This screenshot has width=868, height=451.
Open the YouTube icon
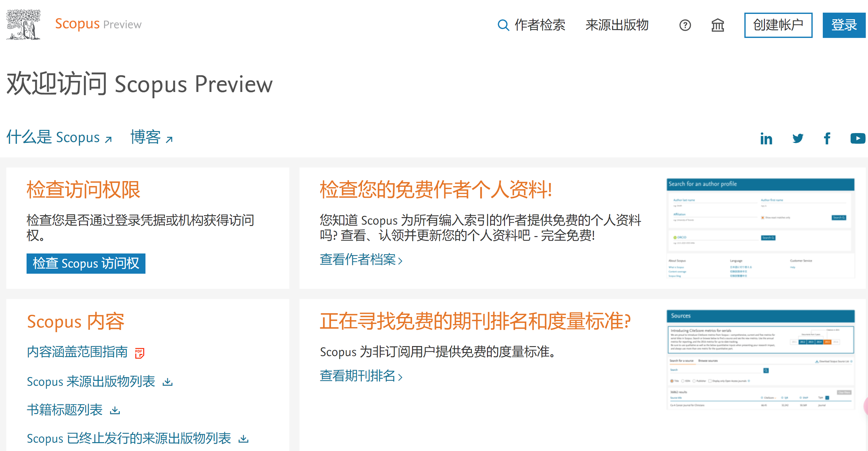coord(858,138)
